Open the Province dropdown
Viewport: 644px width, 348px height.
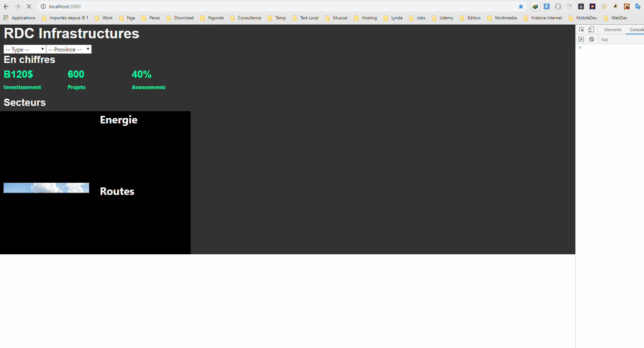pos(69,49)
